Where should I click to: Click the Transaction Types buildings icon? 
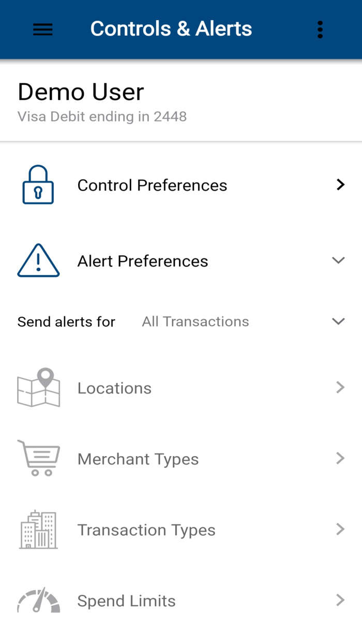pyautogui.click(x=38, y=529)
